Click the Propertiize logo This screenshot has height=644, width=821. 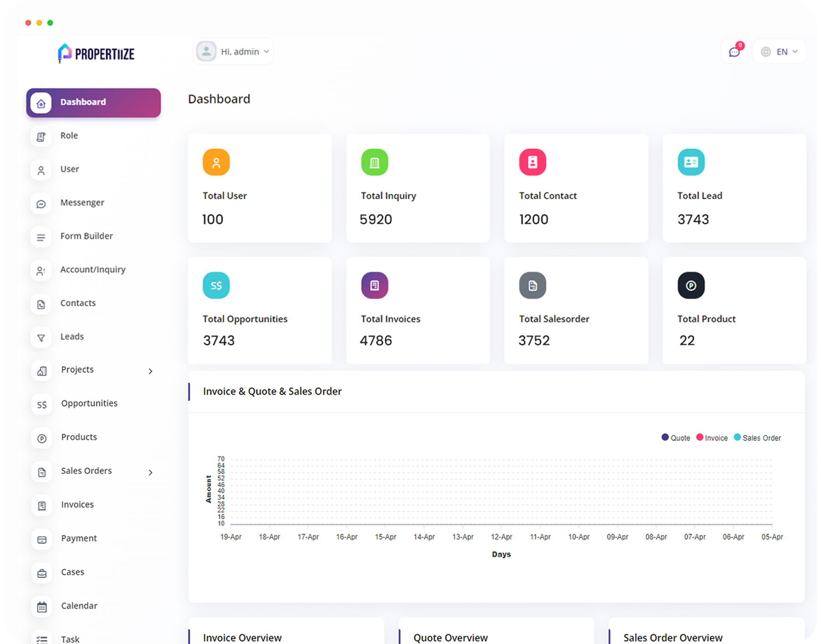[96, 53]
